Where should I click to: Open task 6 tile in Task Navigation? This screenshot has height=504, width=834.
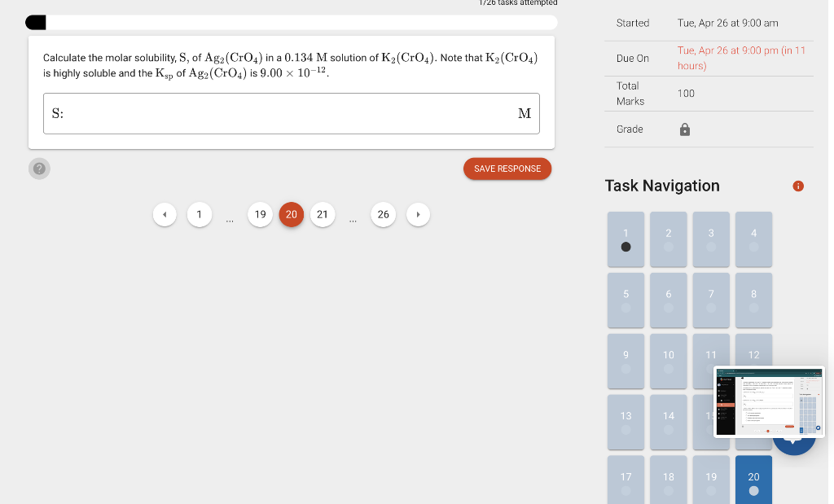pyautogui.click(x=669, y=300)
